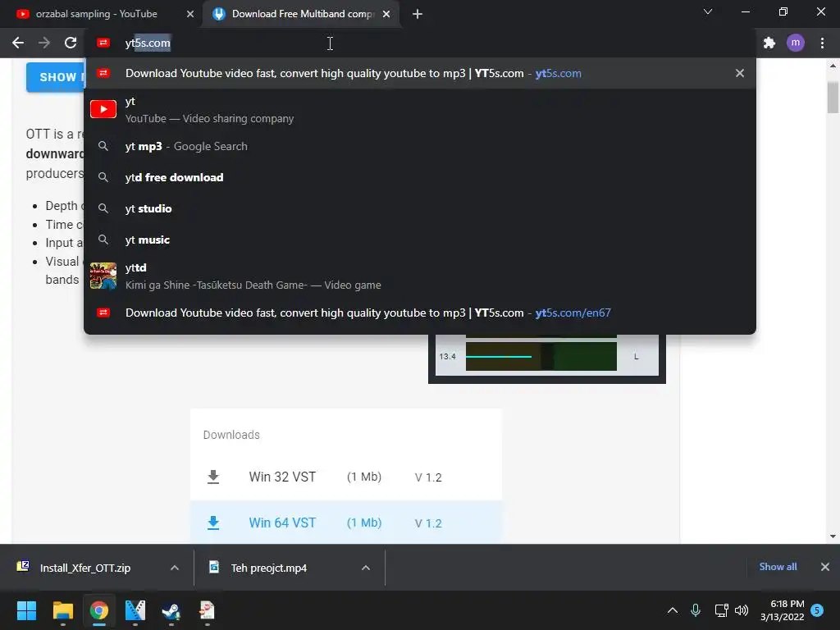The image size is (840, 630).
Task: Show hidden system tray icons
Action: tap(673, 610)
